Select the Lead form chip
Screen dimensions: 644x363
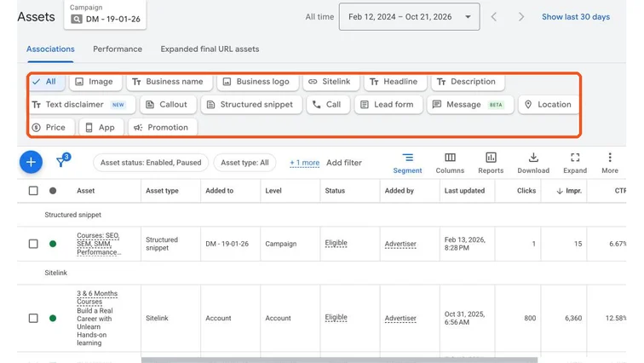tap(388, 105)
